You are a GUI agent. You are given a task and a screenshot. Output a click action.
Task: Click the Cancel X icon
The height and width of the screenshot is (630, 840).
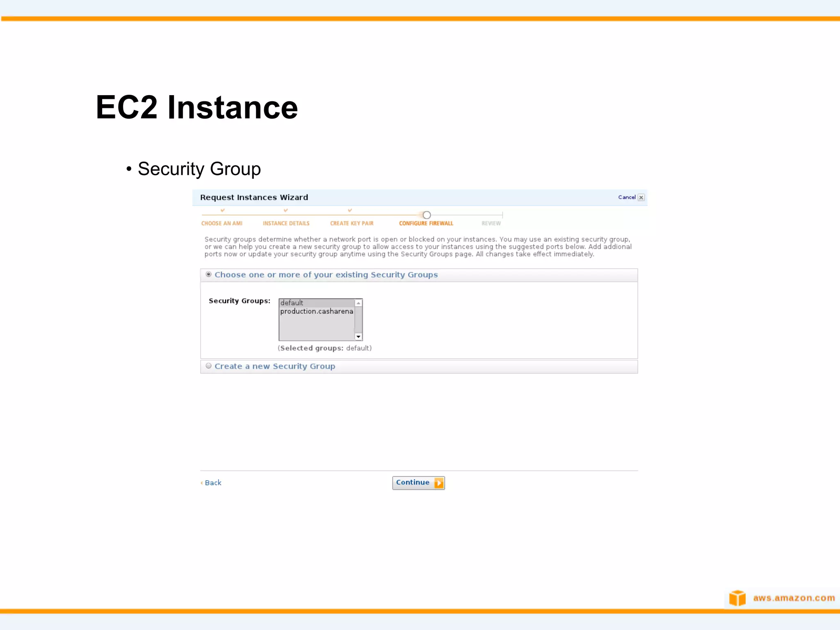coord(641,197)
